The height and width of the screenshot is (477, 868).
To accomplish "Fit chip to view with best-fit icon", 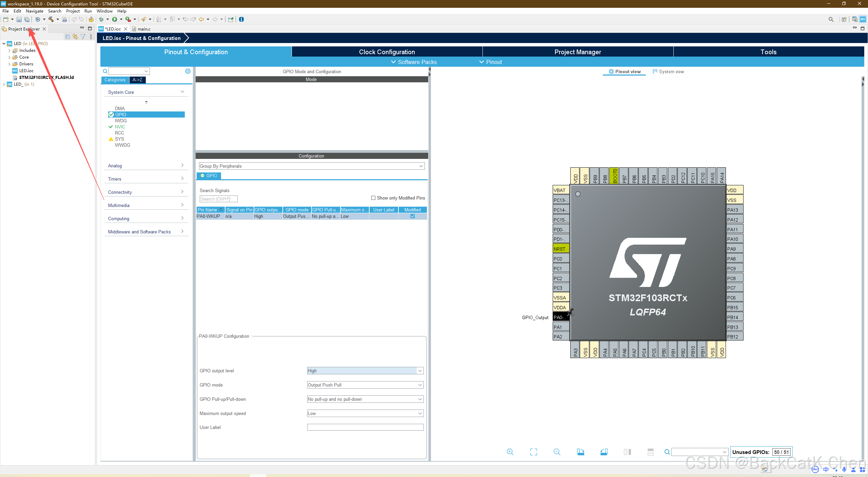I will [534, 452].
